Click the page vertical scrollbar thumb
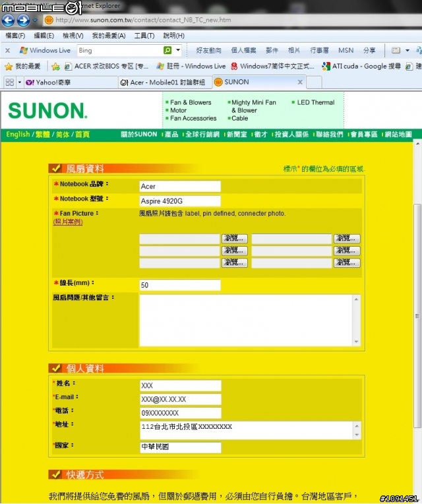Viewport: 422px width, 504px height. pos(417,316)
